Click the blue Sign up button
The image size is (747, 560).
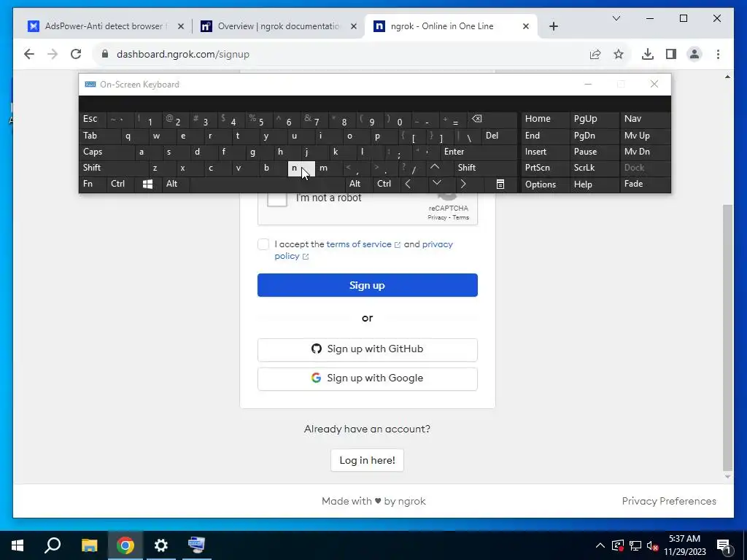(x=368, y=285)
